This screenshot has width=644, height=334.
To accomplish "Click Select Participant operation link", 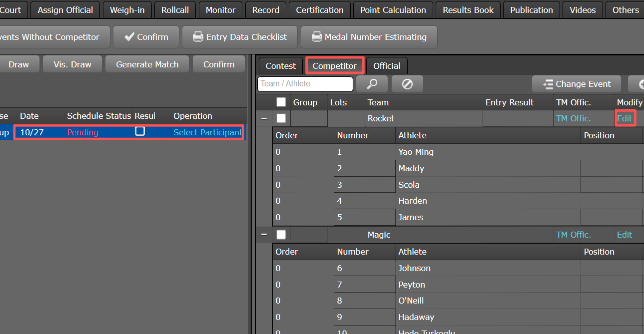I will coord(207,132).
